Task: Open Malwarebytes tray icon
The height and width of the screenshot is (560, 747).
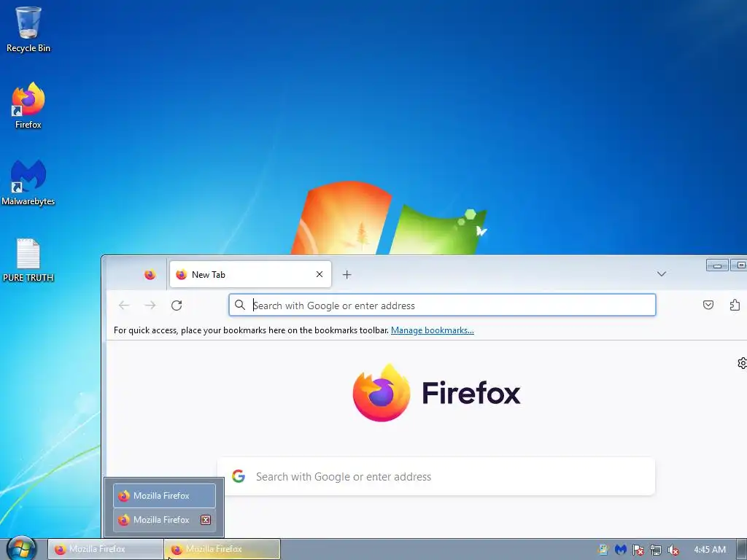Action: (620, 550)
